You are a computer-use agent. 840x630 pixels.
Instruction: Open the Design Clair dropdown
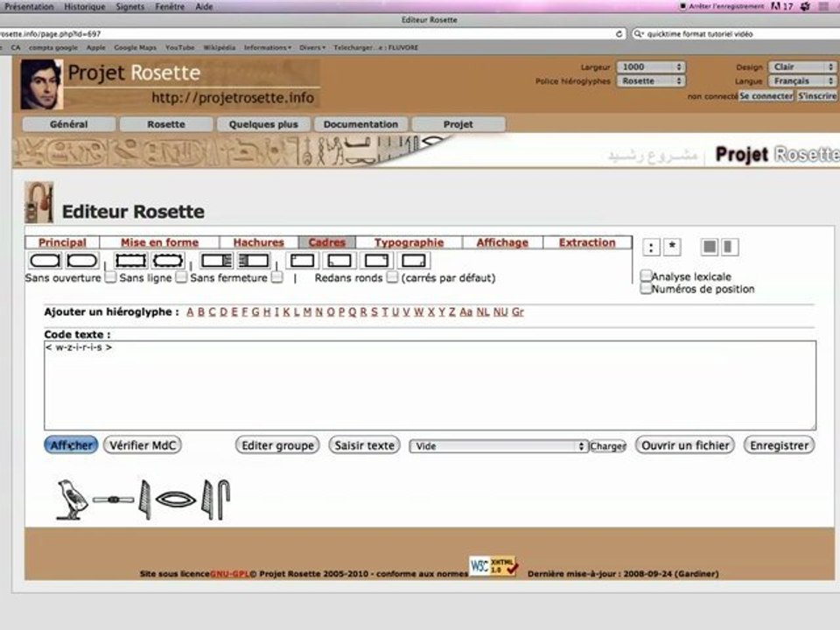pyautogui.click(x=802, y=67)
